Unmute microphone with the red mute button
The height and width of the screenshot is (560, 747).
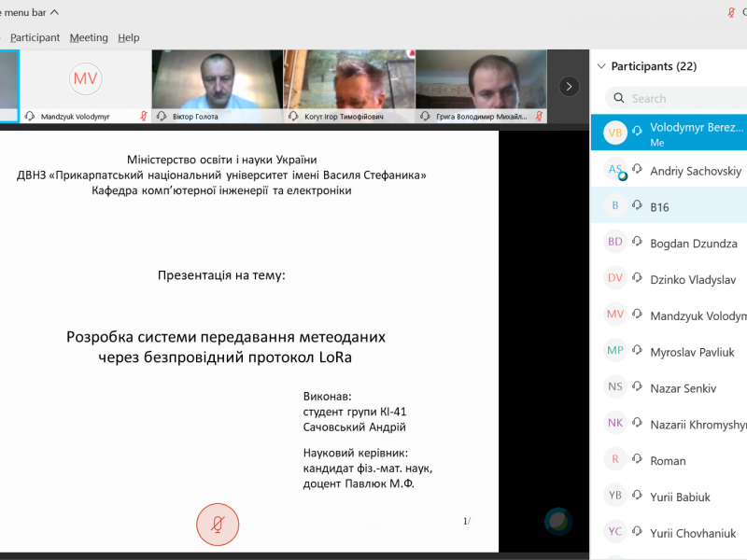coord(217,525)
